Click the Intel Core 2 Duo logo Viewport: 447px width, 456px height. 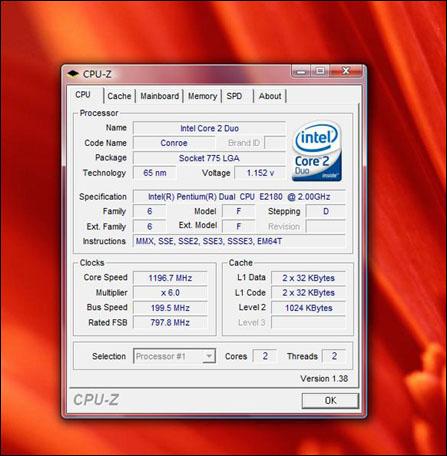(317, 152)
